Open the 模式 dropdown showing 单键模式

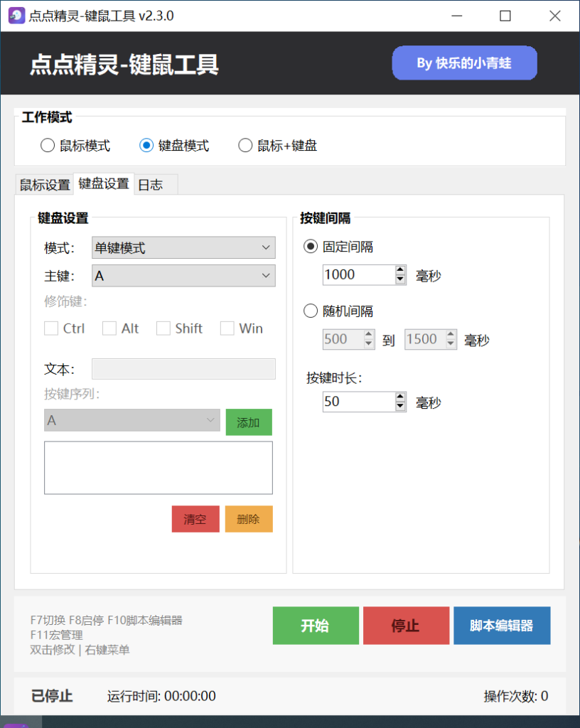pyautogui.click(x=183, y=247)
